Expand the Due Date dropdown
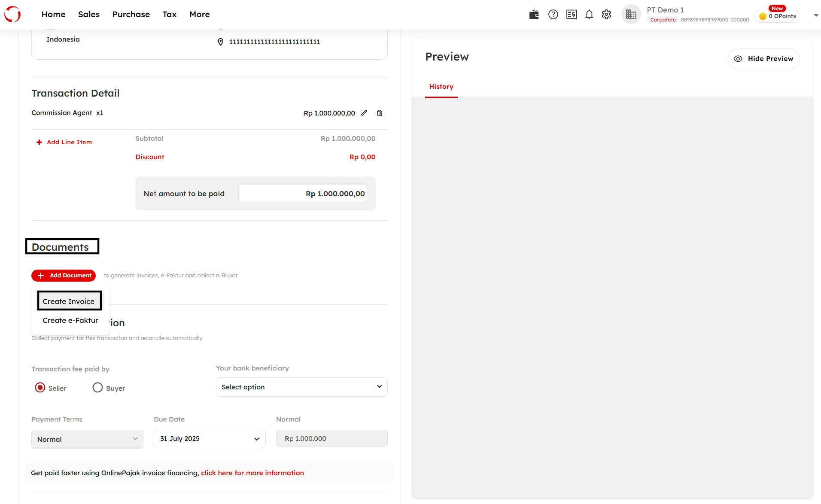821x504 pixels. point(210,439)
